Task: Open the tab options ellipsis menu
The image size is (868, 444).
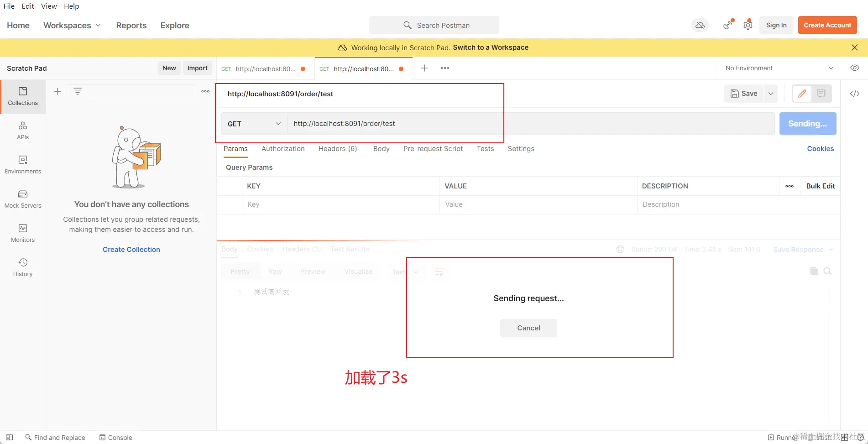Action: pos(445,68)
